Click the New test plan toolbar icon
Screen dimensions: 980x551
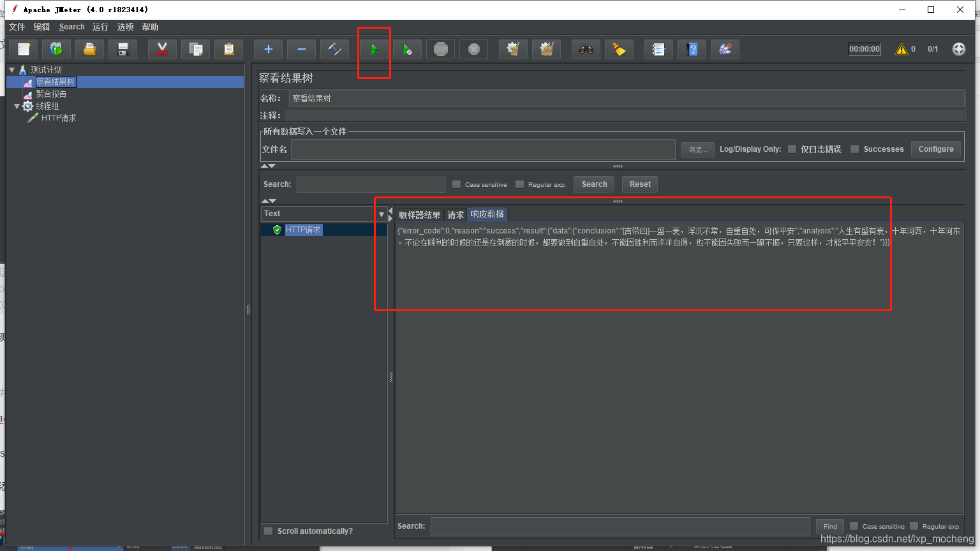[24, 49]
